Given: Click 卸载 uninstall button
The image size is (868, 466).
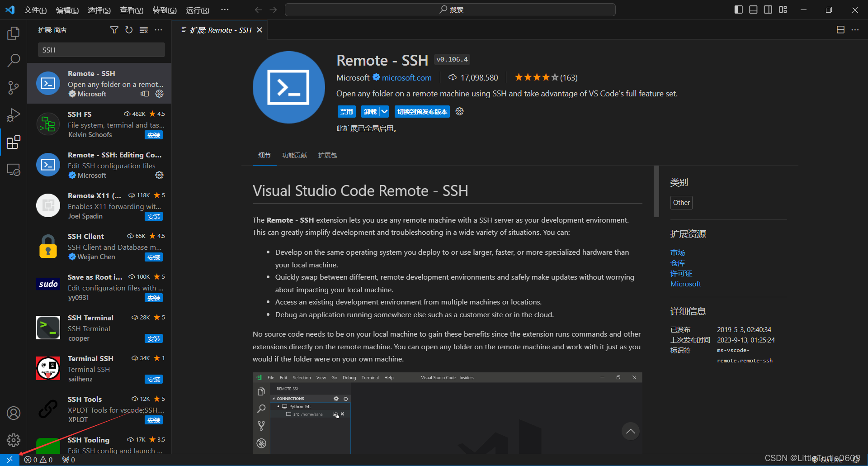Looking at the screenshot, I should coord(370,111).
